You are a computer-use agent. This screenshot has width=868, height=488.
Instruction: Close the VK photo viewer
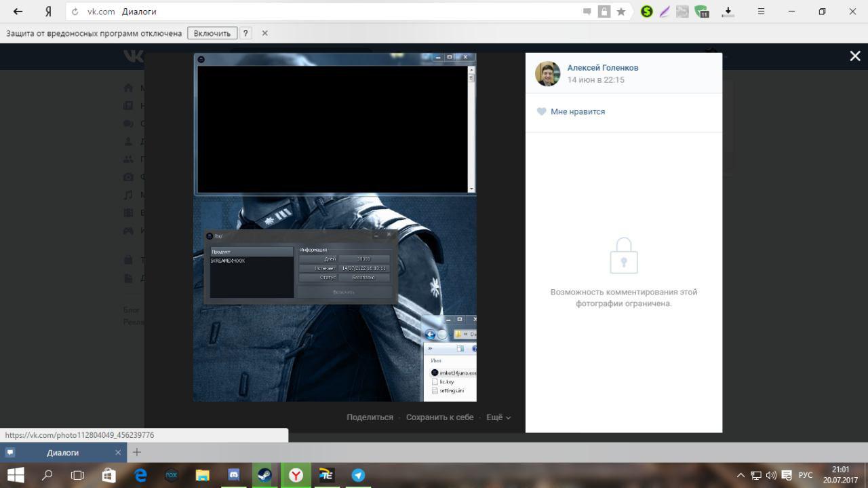coord(855,56)
